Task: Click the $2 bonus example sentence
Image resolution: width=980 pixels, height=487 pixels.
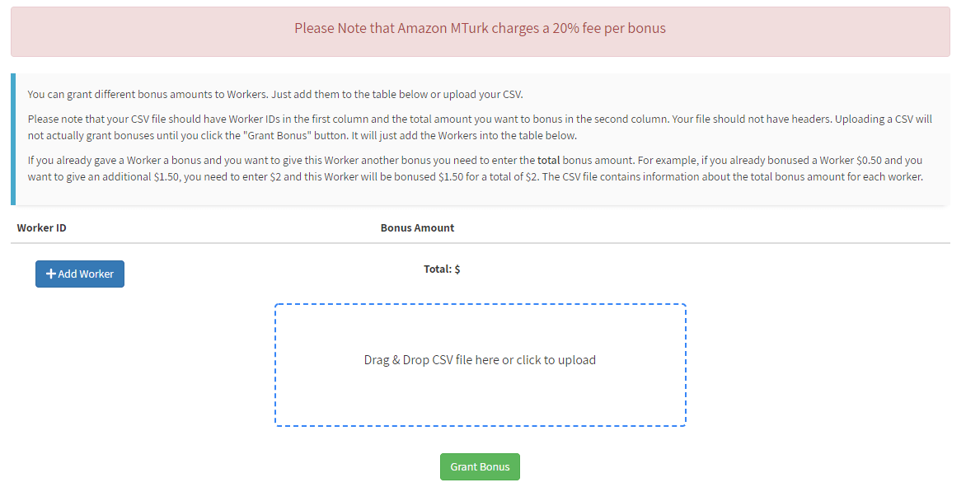Action: [330, 176]
